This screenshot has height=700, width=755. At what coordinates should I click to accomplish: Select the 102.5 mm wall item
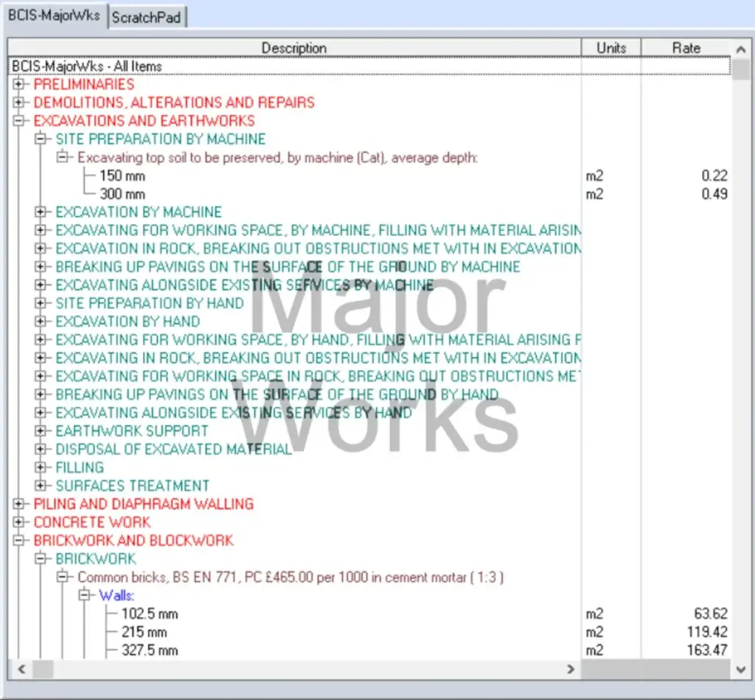click(x=150, y=613)
